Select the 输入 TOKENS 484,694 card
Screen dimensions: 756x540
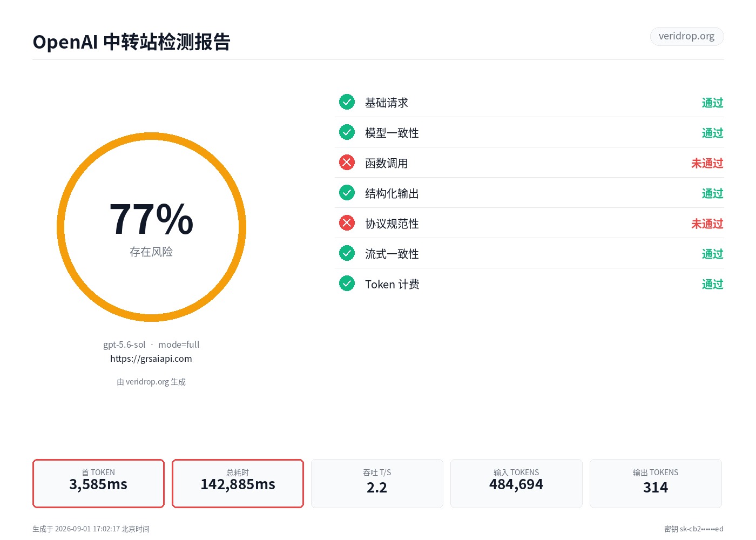[x=516, y=483]
